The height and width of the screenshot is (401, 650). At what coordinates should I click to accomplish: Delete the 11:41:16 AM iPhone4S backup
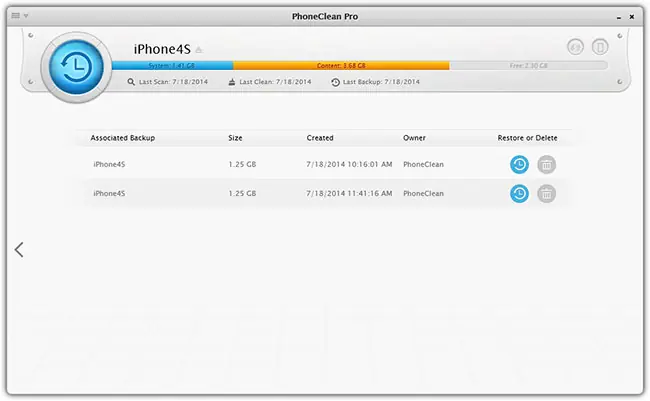[x=546, y=194]
